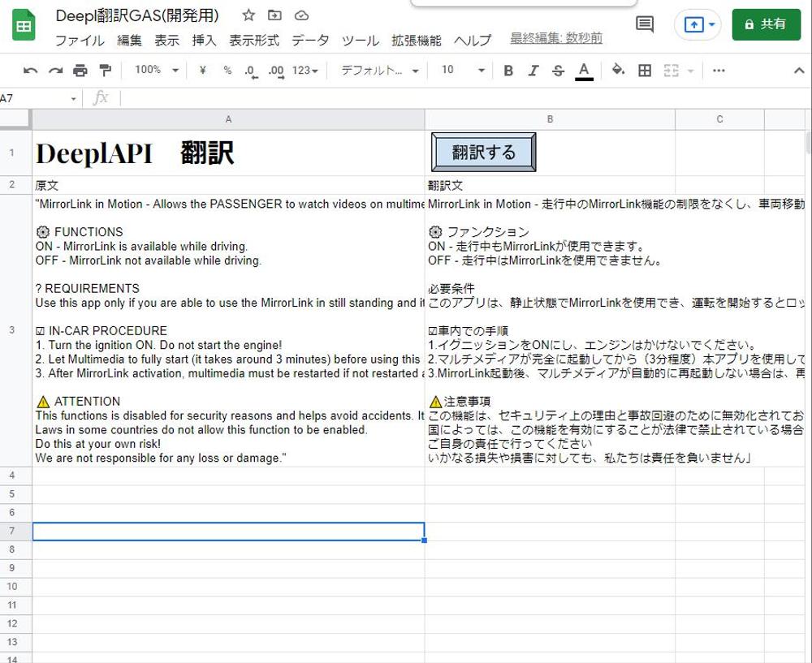Open the 100% zoom dropdown

pos(157,70)
